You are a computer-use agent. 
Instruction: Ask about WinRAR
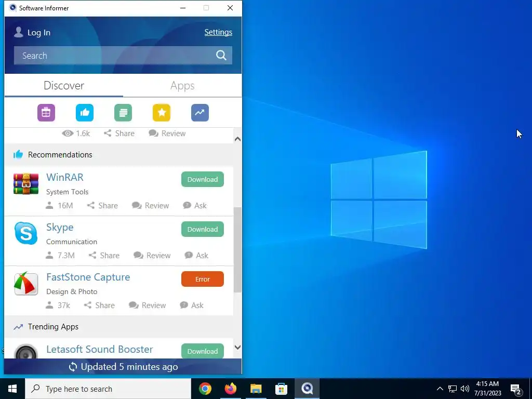[195, 206]
